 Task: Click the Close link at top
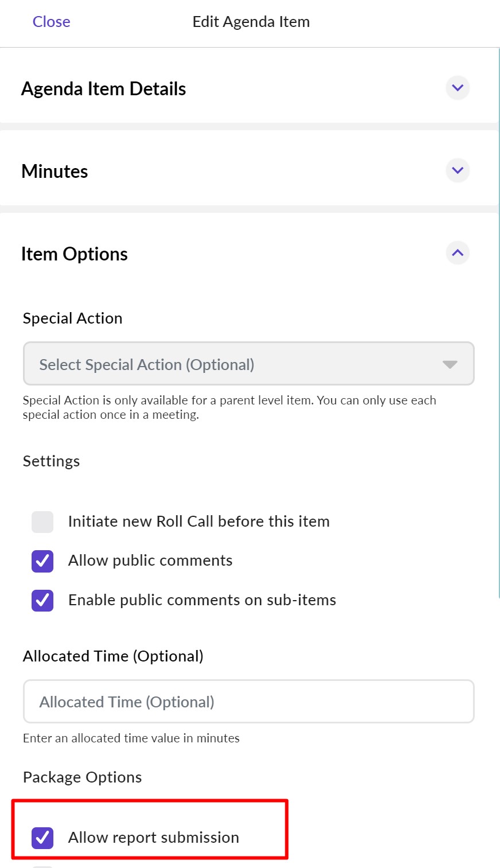[51, 22]
